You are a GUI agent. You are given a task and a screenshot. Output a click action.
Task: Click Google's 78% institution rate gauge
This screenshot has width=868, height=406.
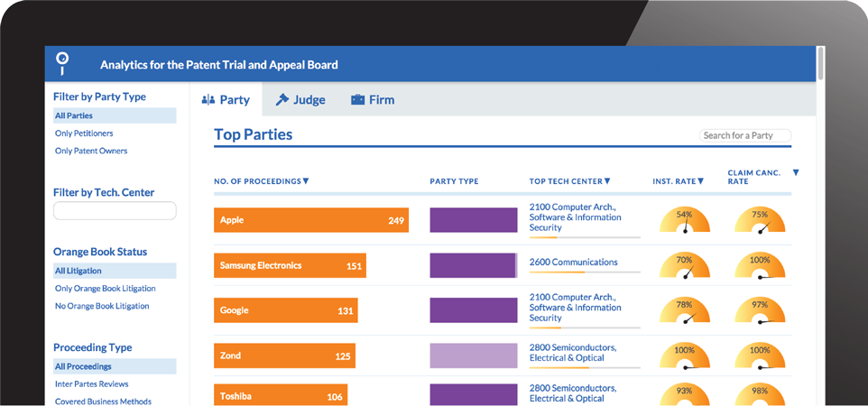point(685,311)
